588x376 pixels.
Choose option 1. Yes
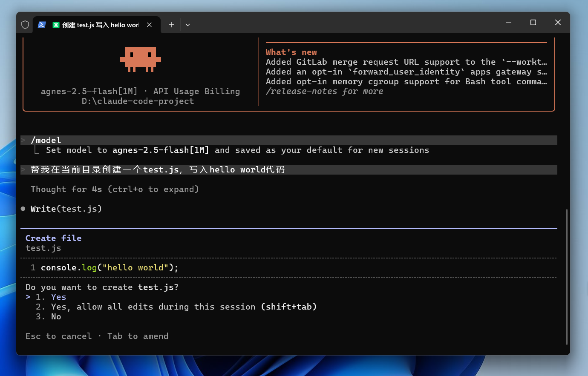point(51,297)
